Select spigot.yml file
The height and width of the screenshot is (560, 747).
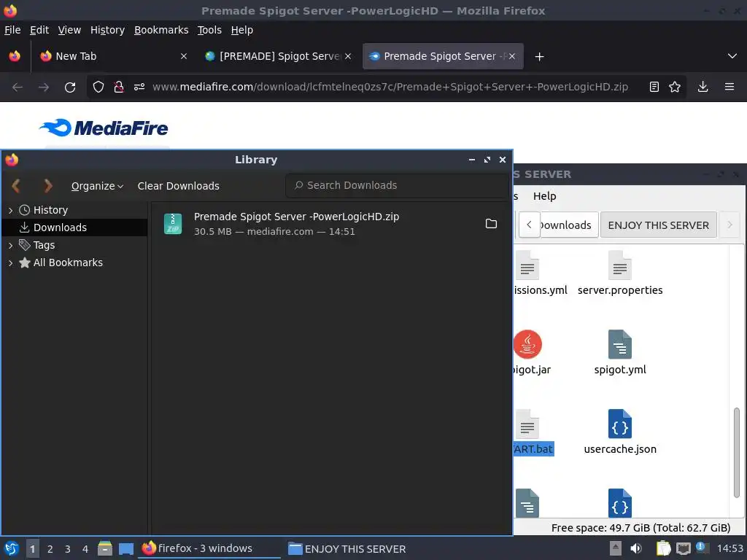click(x=620, y=352)
